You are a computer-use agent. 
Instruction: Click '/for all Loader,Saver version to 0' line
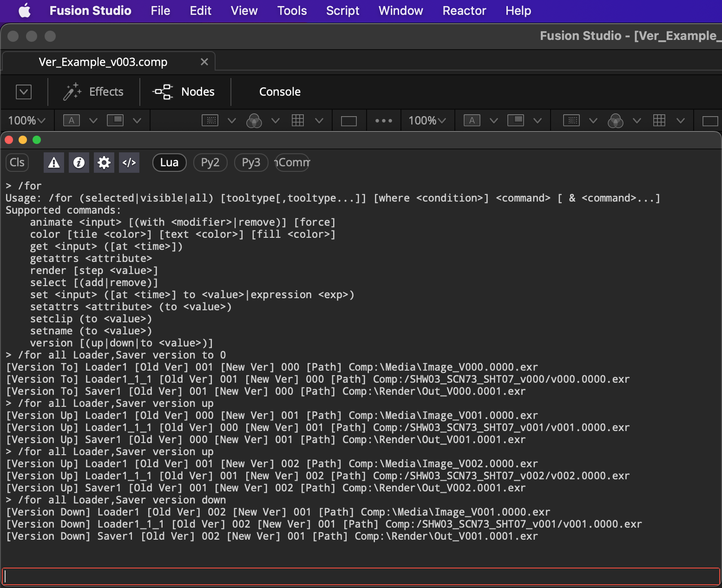(x=116, y=355)
